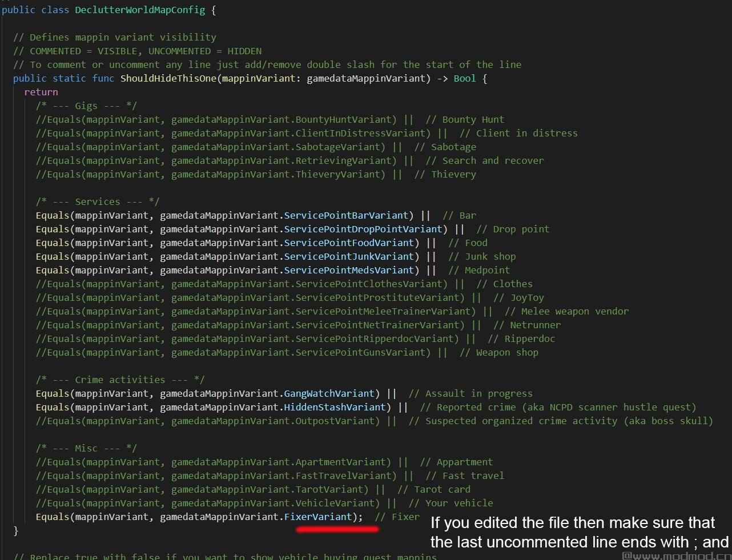Screen dimensions: 732x560
Task: Click ServicePointClothesVariant in commented line
Action: tap(369, 284)
